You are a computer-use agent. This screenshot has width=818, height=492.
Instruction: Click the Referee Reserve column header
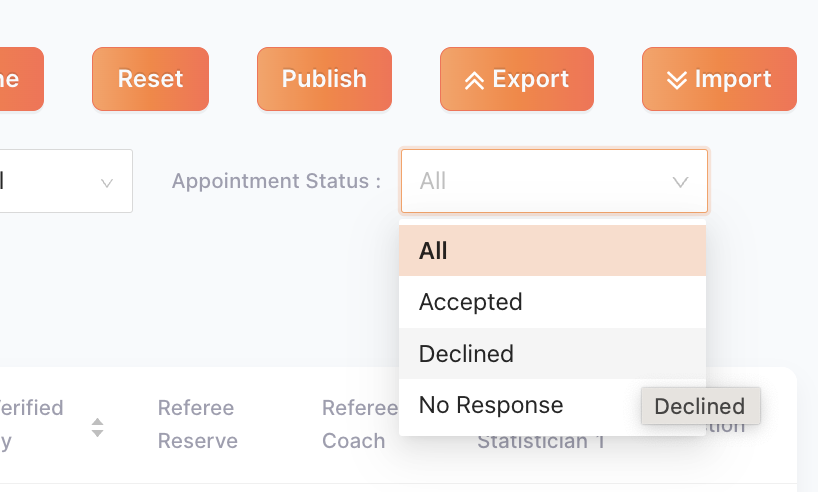pos(197,424)
